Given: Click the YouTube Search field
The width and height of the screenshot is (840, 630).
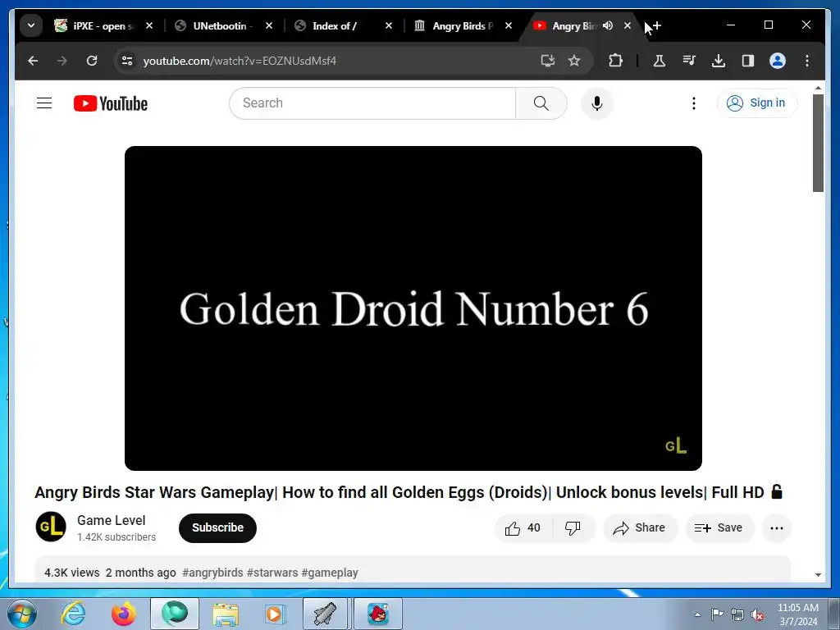Looking at the screenshot, I should click(x=372, y=103).
